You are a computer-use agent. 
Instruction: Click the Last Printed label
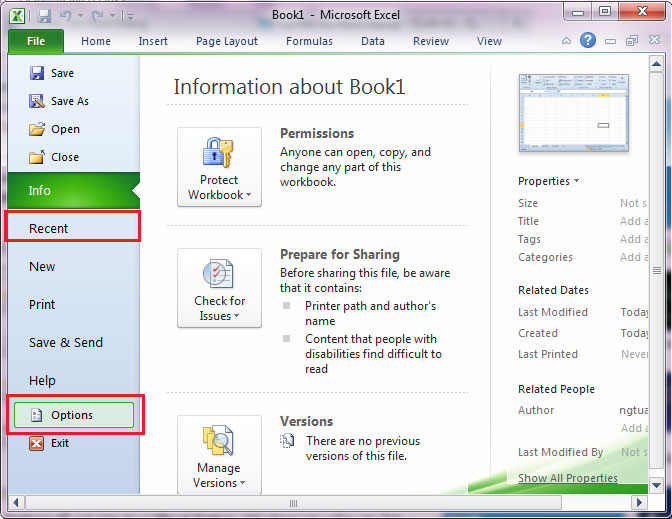(548, 354)
